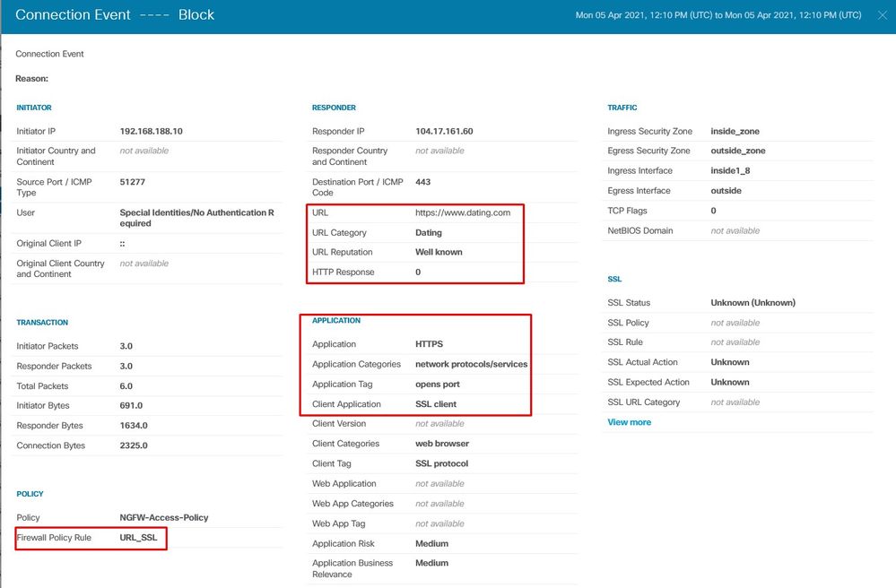Viewport: 896px width, 588px height.
Task: Click the SSL Rule label
Action: 625,342
